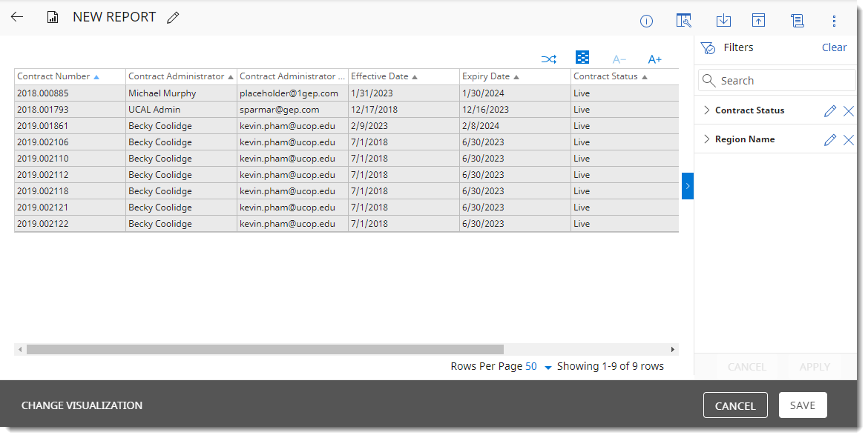This screenshot has width=868, height=438.
Task: Click the horizontal scrollbar thumb
Action: (265, 350)
